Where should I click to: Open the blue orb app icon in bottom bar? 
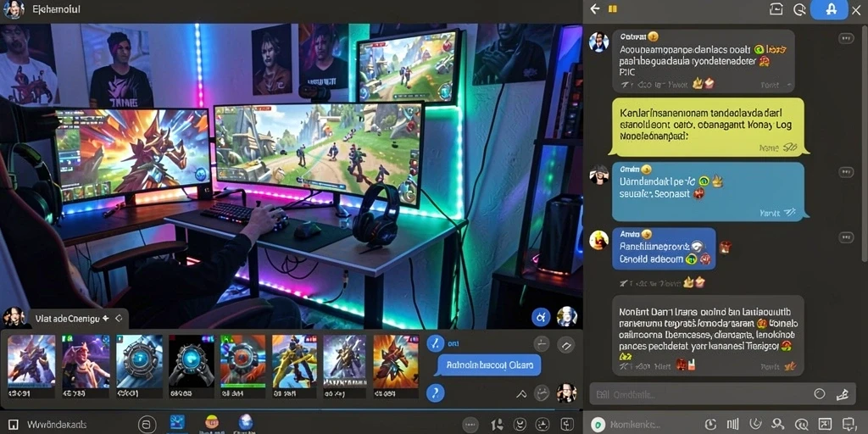[245, 422]
